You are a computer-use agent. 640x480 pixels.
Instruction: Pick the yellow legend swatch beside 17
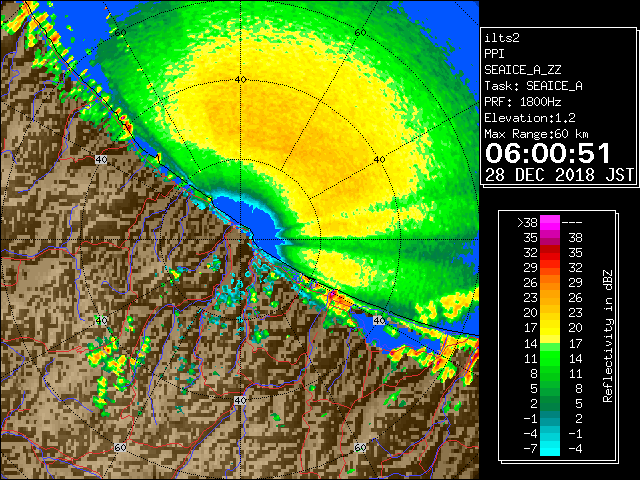[550, 328]
